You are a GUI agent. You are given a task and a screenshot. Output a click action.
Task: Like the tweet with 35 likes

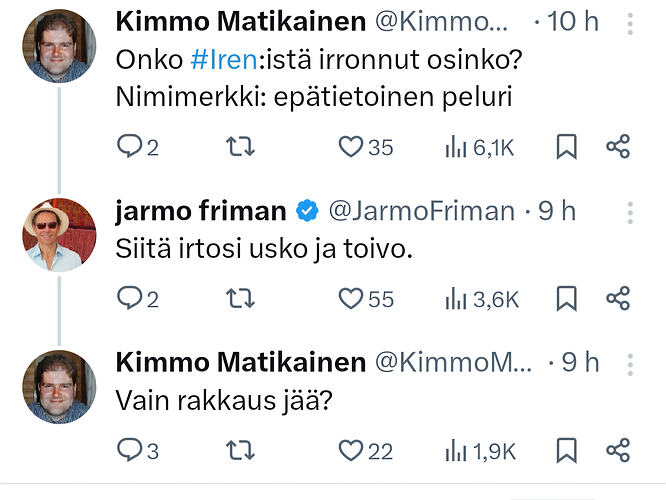[350, 147]
